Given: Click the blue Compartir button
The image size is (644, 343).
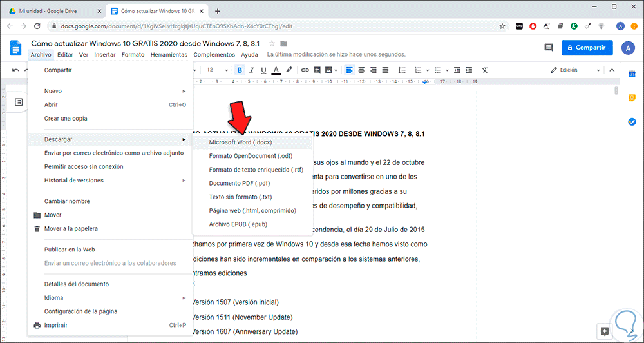Looking at the screenshot, I should (587, 48).
